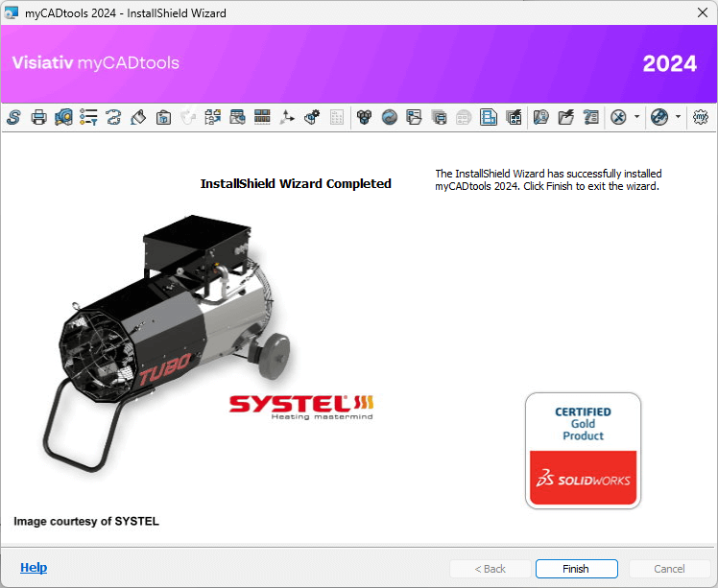Click the printer icon in toolbar
This screenshot has width=718, height=588.
38,117
